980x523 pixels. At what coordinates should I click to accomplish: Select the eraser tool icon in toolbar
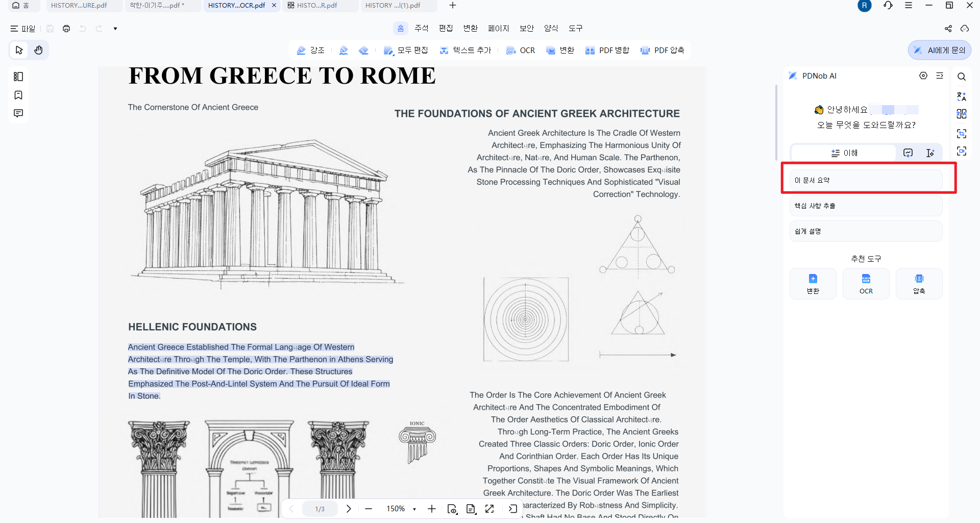(363, 50)
